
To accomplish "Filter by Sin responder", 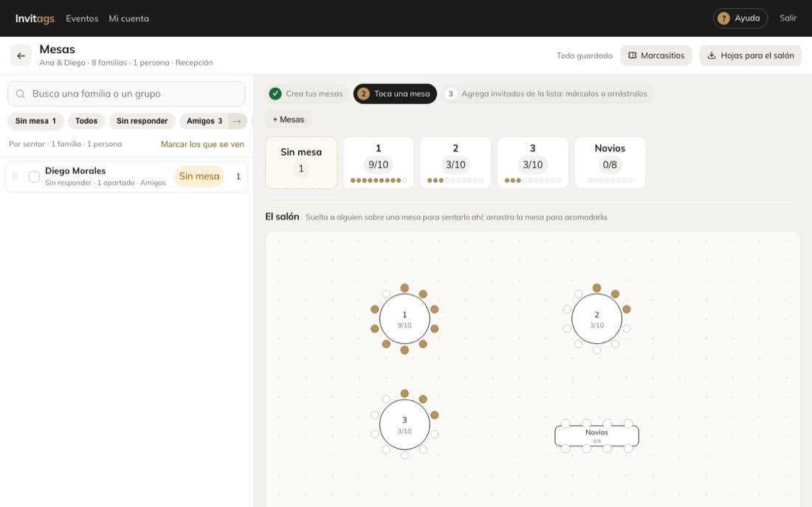I will (142, 121).
